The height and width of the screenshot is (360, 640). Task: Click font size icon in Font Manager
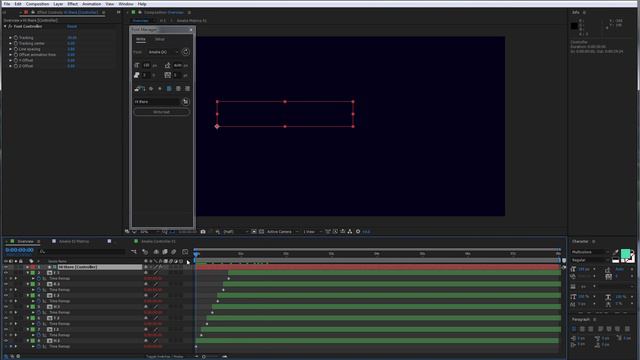pos(137,65)
